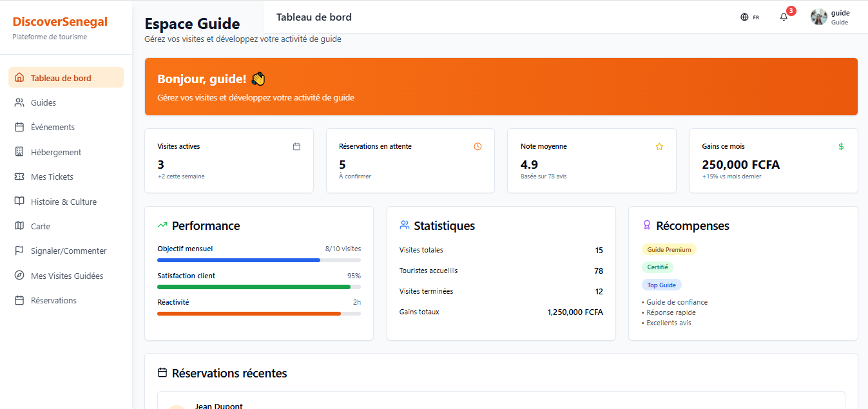Click the calendar icon next to Réservations récentes
The width and height of the screenshot is (868, 409).
pyautogui.click(x=162, y=373)
